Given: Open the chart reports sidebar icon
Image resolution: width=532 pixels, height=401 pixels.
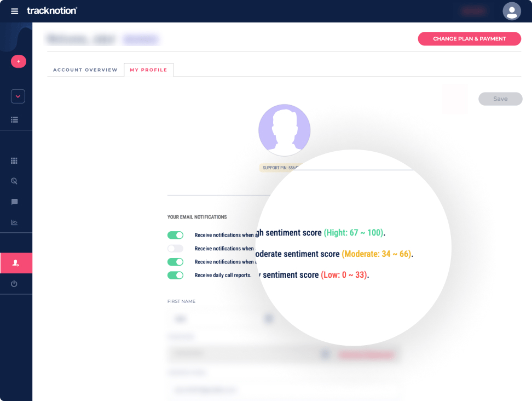Looking at the screenshot, I should (15, 222).
